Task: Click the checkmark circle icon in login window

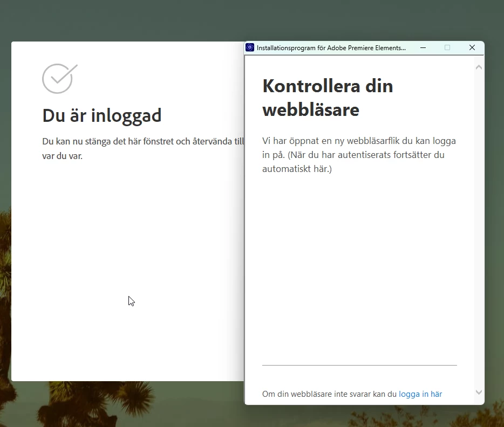Action: point(60,79)
